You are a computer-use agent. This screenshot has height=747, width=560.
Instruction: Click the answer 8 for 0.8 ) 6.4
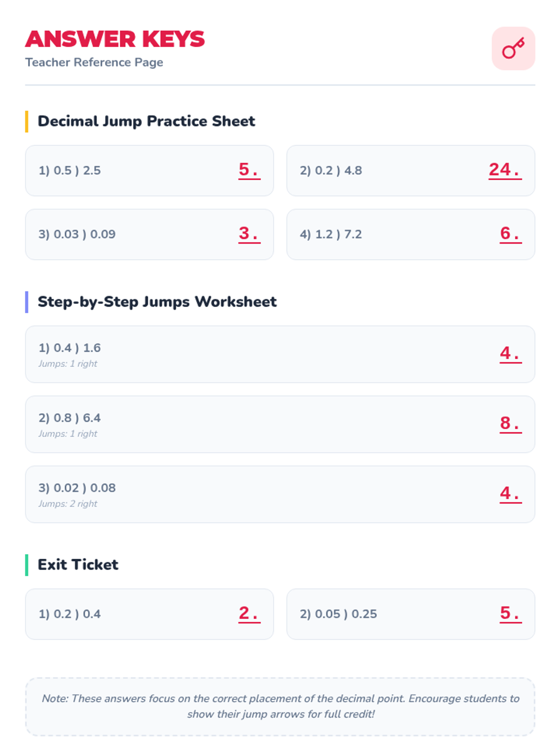[x=510, y=423]
